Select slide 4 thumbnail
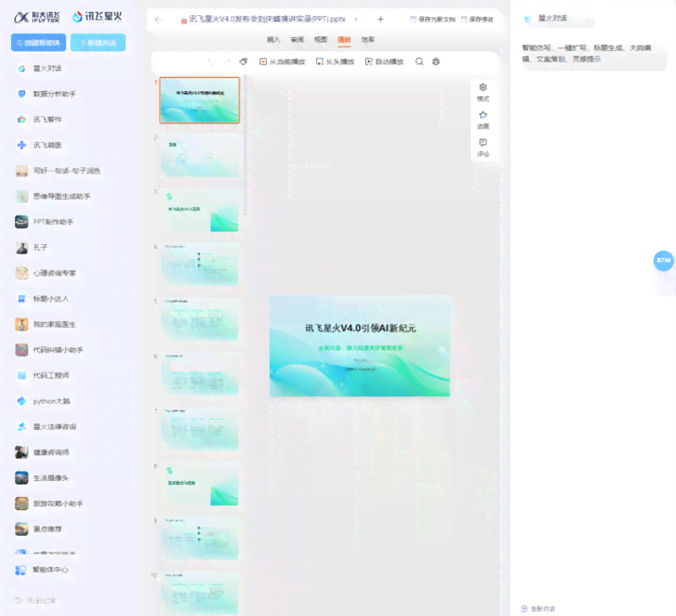The image size is (676, 616). tap(199, 264)
